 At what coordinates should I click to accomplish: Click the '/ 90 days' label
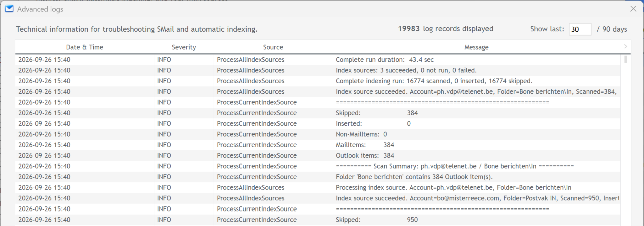tap(612, 29)
